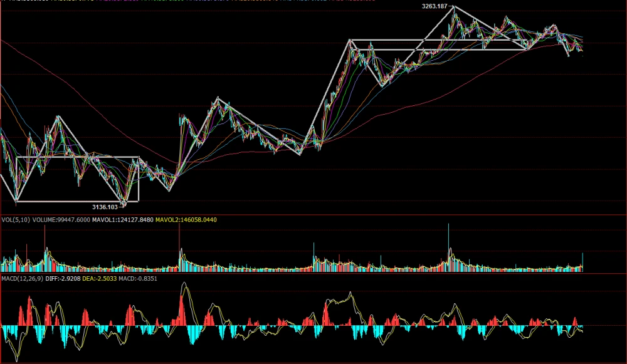This screenshot has width=627, height=364.
Task: Click the divider between price and volume panels
Action: 313,214
